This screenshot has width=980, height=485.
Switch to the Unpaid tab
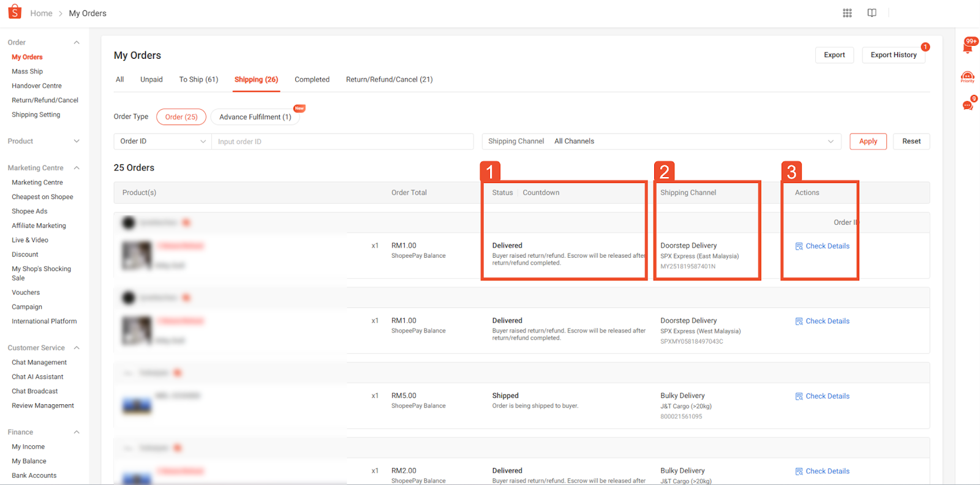tap(151, 80)
